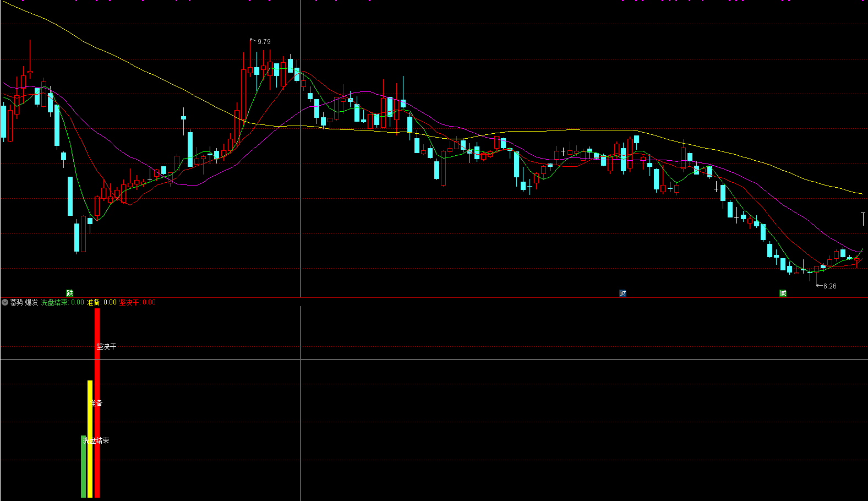Collapse the 蓄势 爆发 indicator panel arrow

pos(5,302)
